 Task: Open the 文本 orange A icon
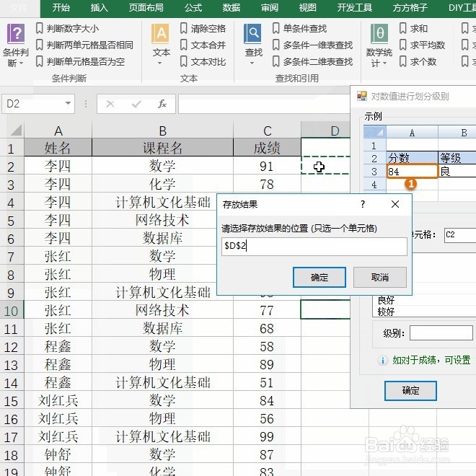[160, 34]
